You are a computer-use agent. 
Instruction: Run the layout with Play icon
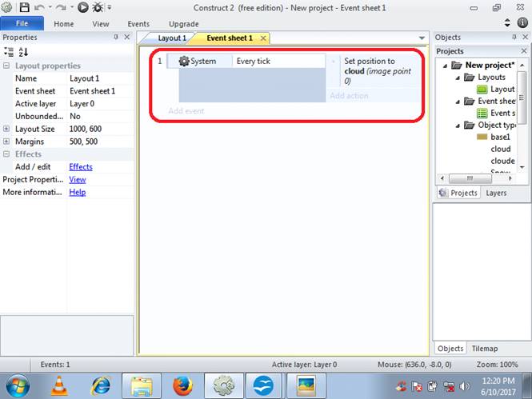point(82,7)
